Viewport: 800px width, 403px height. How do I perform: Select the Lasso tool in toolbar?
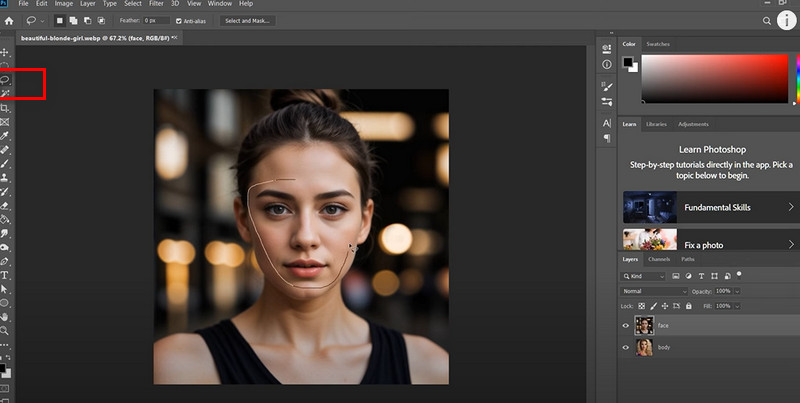coord(5,80)
